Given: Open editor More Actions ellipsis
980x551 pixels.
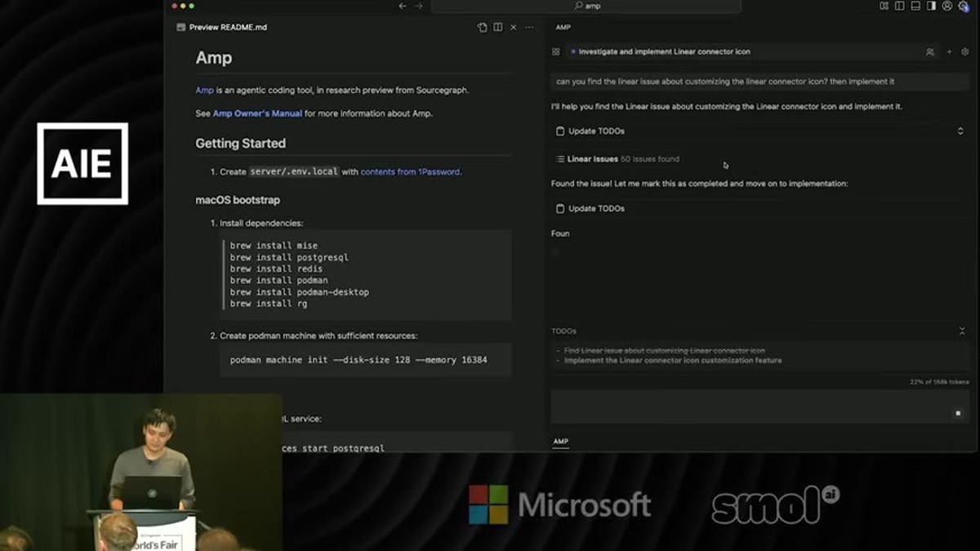Looking at the screenshot, I should [x=529, y=27].
